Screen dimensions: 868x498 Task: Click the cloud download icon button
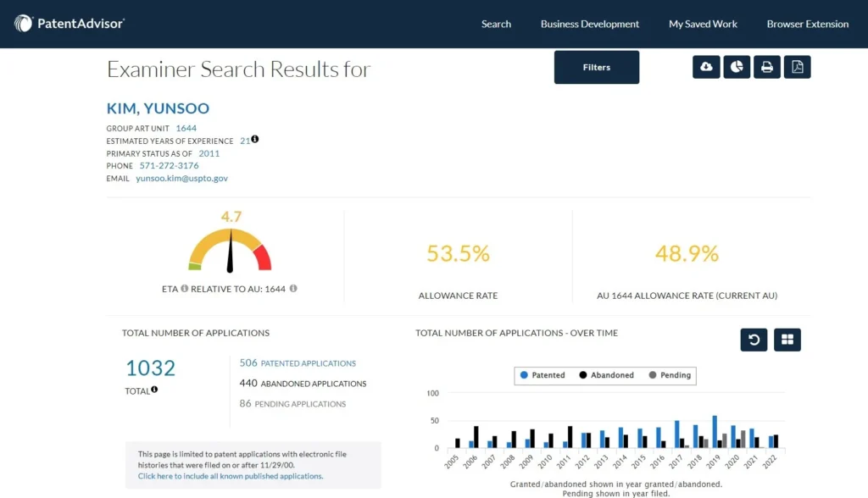click(706, 67)
